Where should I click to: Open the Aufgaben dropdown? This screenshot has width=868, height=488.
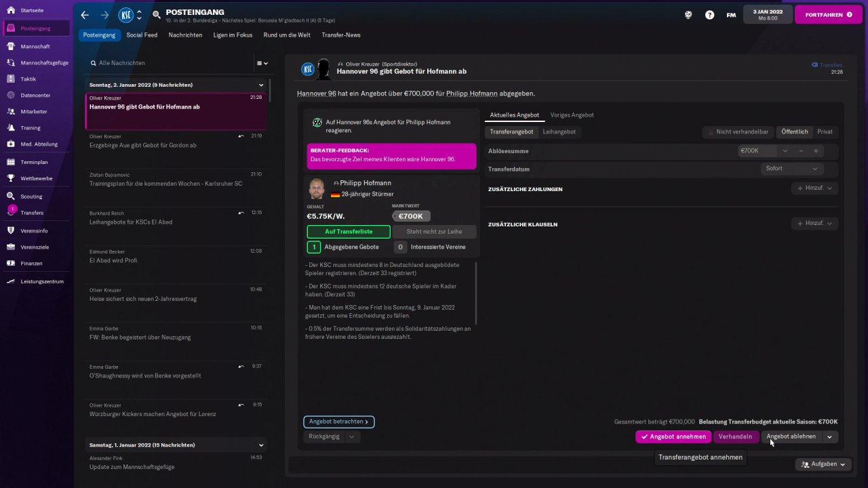[823, 464]
